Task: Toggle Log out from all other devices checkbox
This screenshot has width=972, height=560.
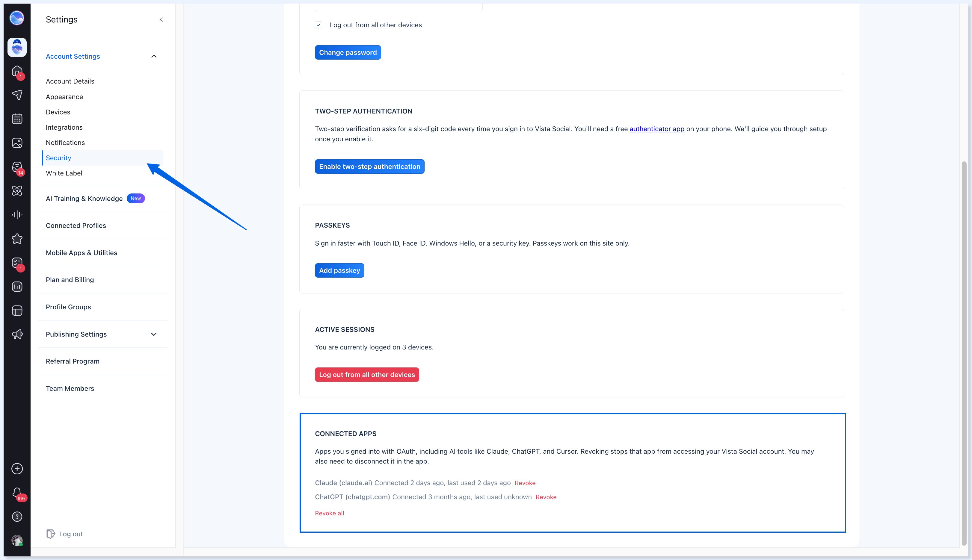Action: [319, 25]
